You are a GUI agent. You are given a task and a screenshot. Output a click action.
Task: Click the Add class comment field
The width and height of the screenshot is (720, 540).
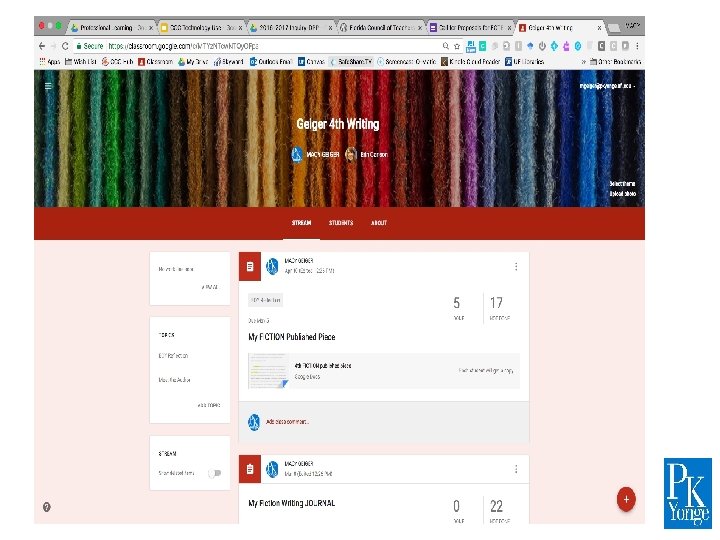[x=287, y=422]
